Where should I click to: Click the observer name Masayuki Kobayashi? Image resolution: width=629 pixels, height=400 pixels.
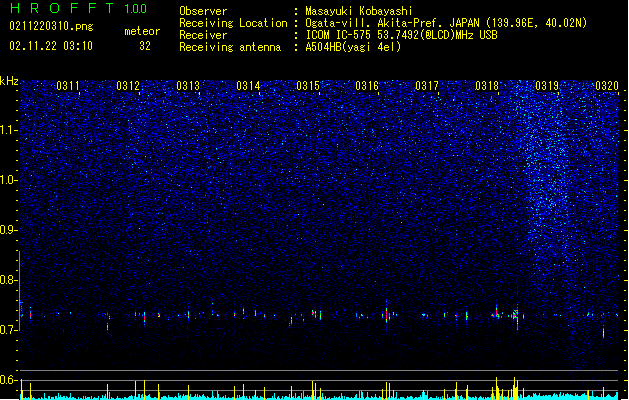(358, 11)
